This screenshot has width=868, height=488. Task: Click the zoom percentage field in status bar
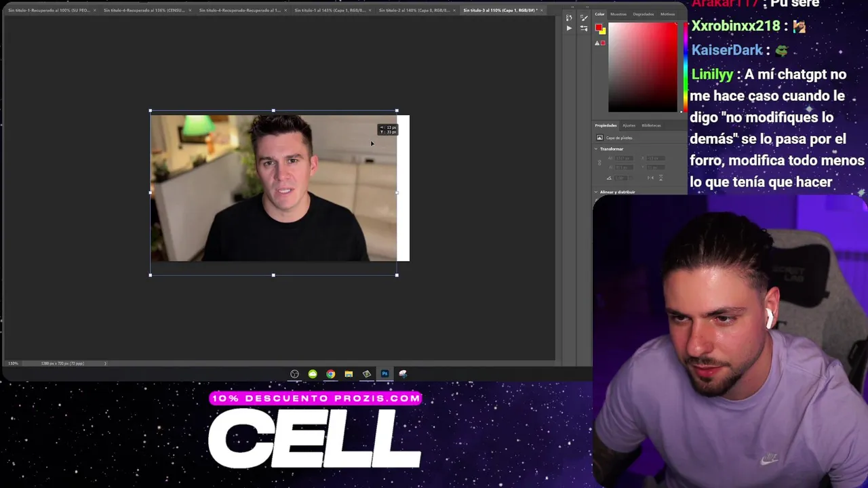click(x=13, y=363)
